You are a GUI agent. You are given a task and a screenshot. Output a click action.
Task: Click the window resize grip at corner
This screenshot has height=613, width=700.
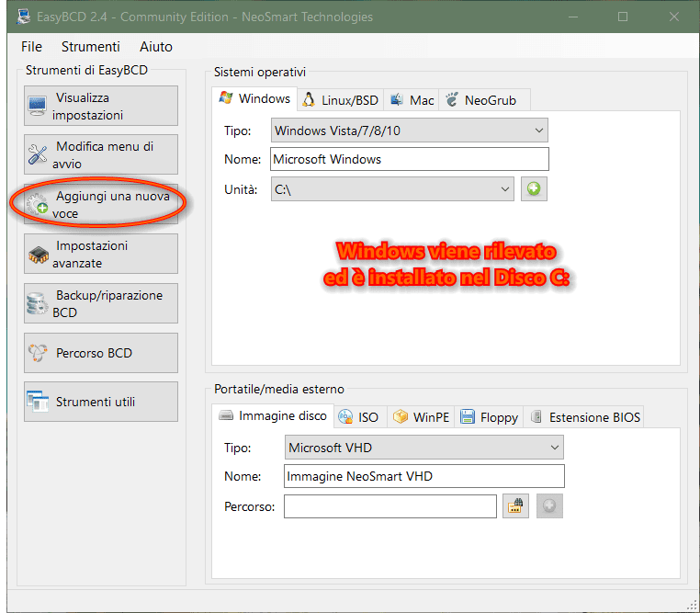(x=692, y=606)
